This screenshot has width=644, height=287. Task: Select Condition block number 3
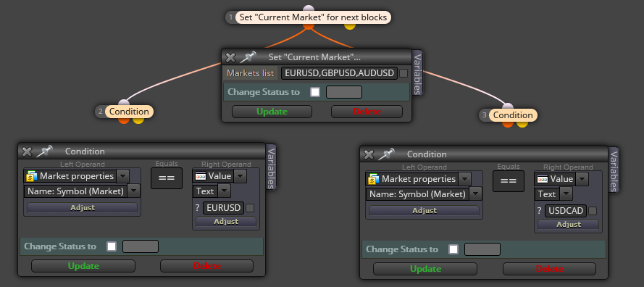513,115
